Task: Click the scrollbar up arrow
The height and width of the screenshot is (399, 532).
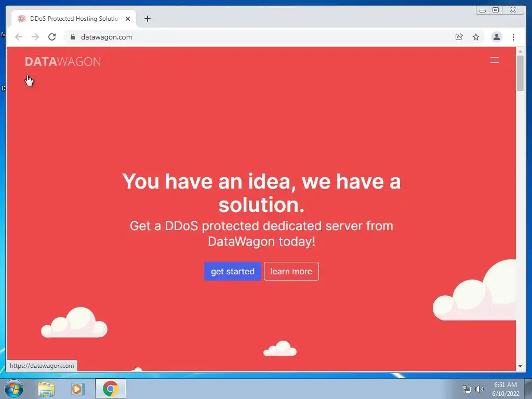Action: pos(520,51)
